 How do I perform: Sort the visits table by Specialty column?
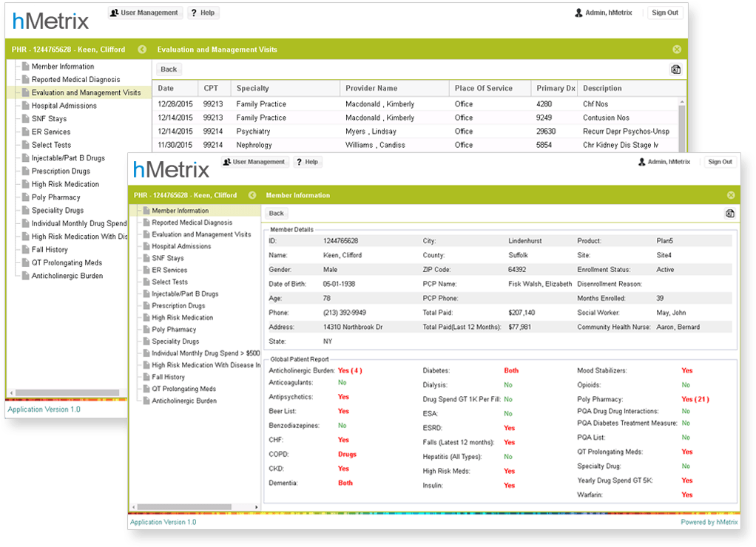click(286, 88)
